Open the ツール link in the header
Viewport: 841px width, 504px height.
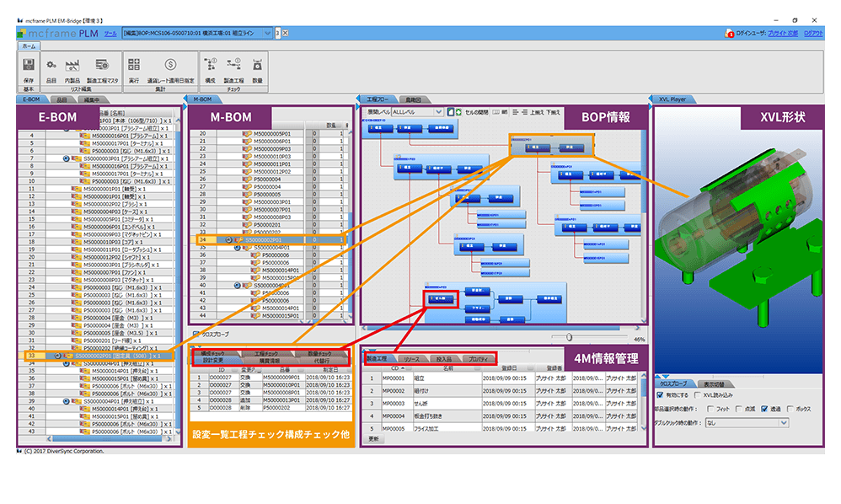tap(110, 33)
